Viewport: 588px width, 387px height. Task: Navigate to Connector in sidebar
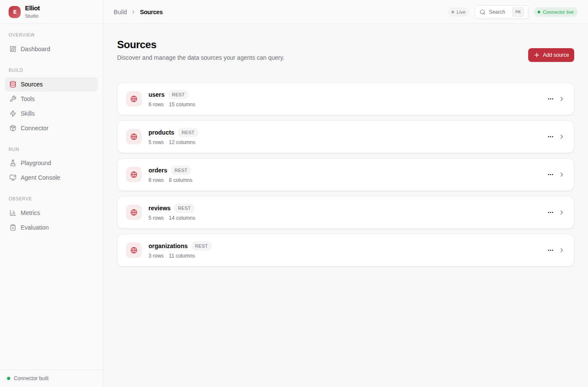[51, 128]
